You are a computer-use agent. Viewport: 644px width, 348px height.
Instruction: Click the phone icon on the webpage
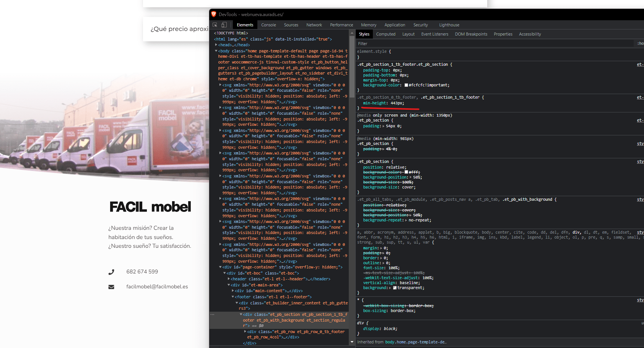coord(111,272)
